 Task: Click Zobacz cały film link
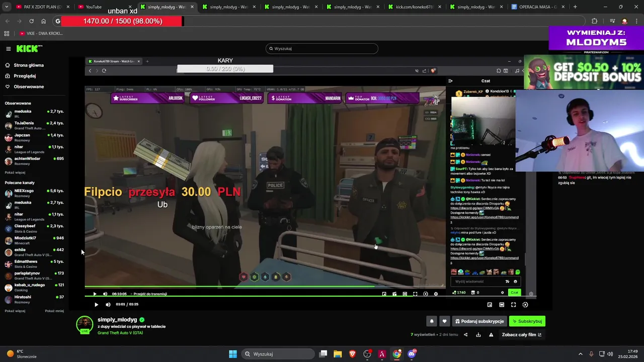[522, 335]
